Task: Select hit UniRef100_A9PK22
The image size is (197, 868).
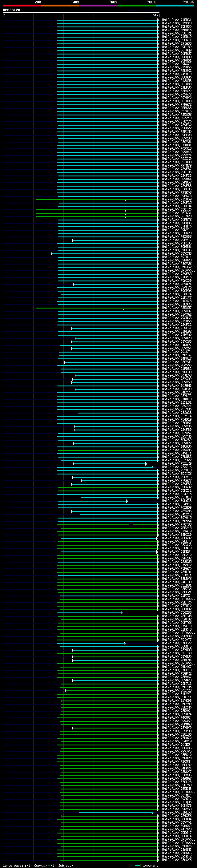Action: point(177,128)
